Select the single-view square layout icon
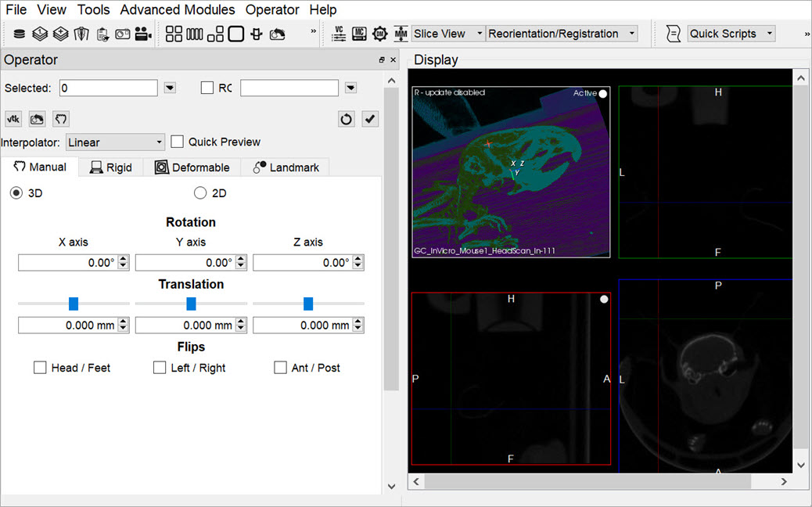The width and height of the screenshot is (812, 507). coord(235,34)
